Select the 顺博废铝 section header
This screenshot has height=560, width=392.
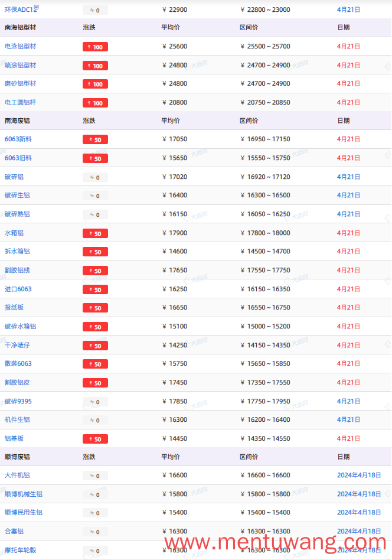[x=17, y=457]
